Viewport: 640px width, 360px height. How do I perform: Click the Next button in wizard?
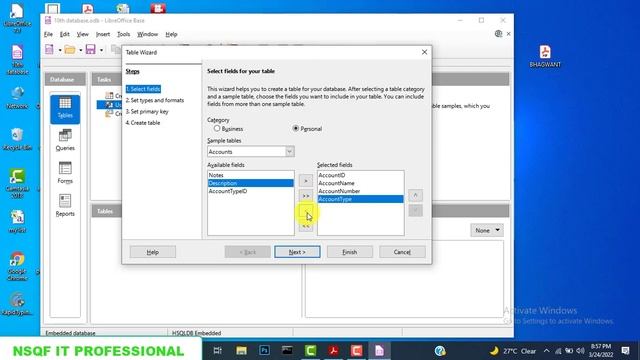tap(297, 252)
